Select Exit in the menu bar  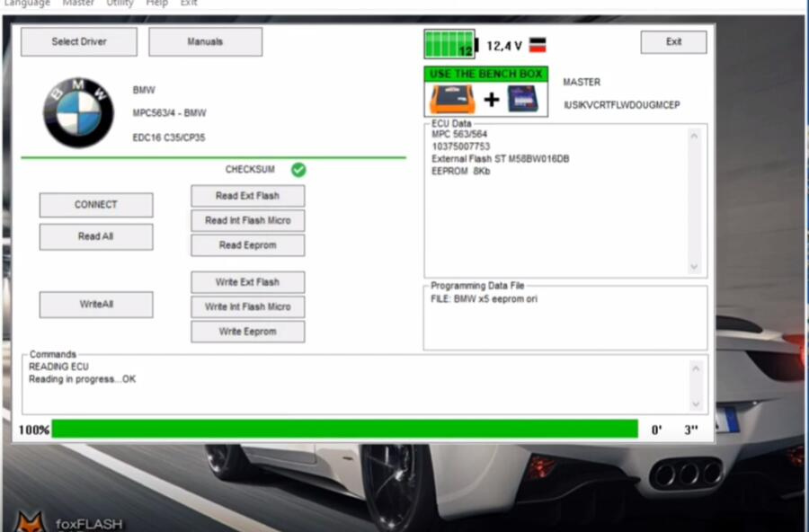pyautogui.click(x=189, y=3)
